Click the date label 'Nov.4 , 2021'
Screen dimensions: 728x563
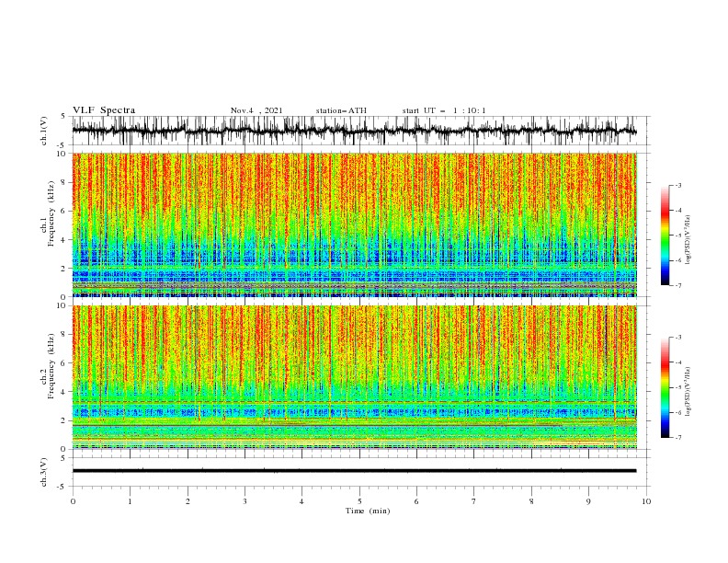coord(256,110)
